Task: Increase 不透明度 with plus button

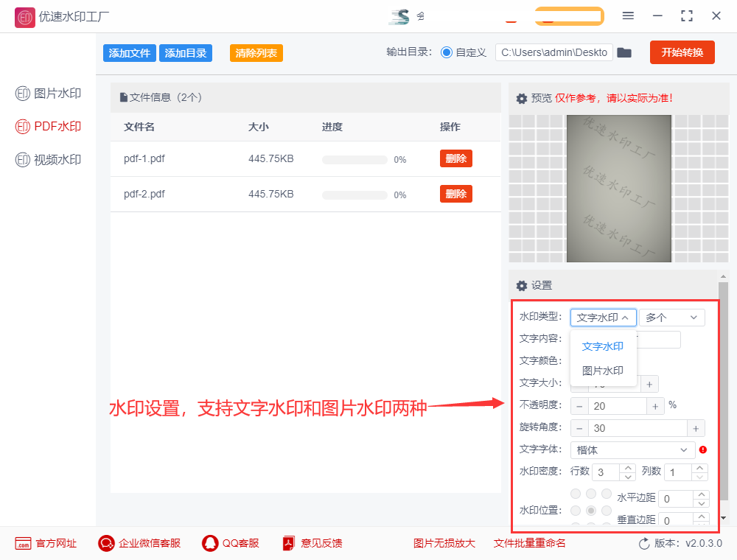Action: point(655,407)
